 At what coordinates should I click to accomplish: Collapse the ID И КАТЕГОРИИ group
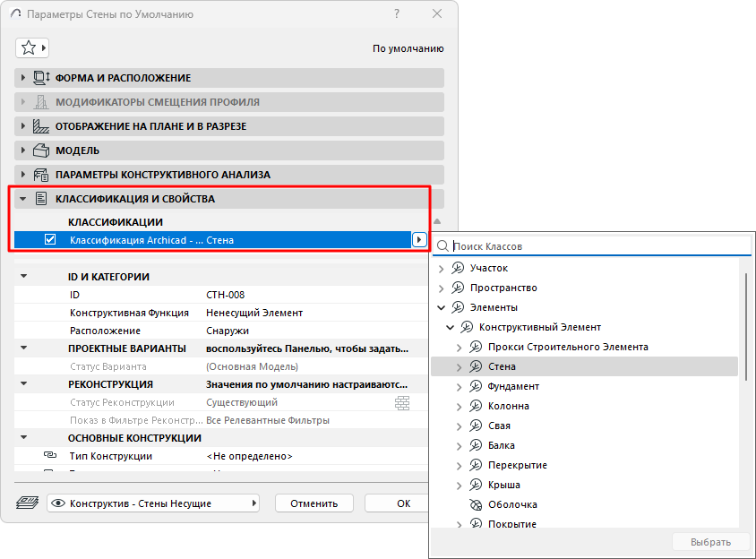[23, 277]
